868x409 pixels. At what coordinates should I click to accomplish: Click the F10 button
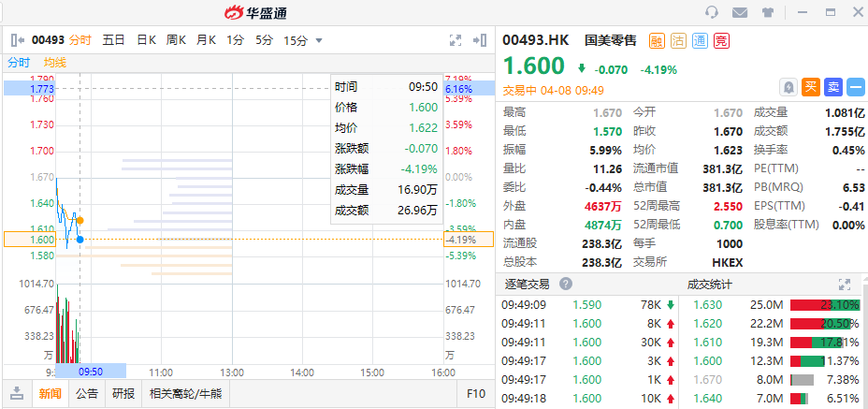click(476, 394)
